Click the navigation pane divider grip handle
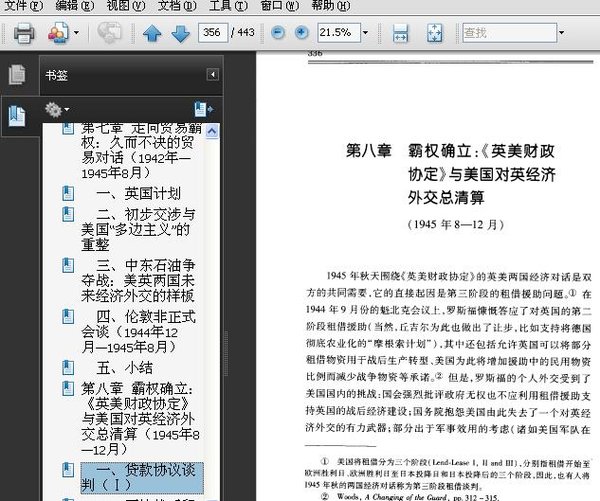 pos(226,354)
